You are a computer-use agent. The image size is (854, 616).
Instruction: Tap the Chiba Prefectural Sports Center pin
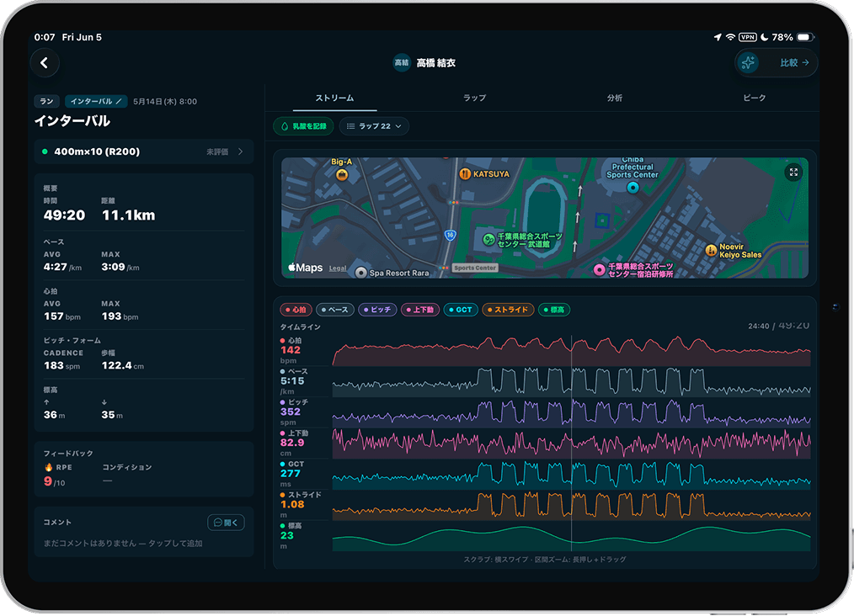pos(632,187)
